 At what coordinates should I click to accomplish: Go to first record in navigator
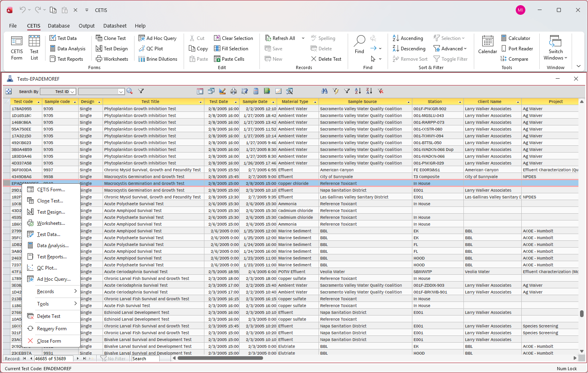(x=24, y=359)
